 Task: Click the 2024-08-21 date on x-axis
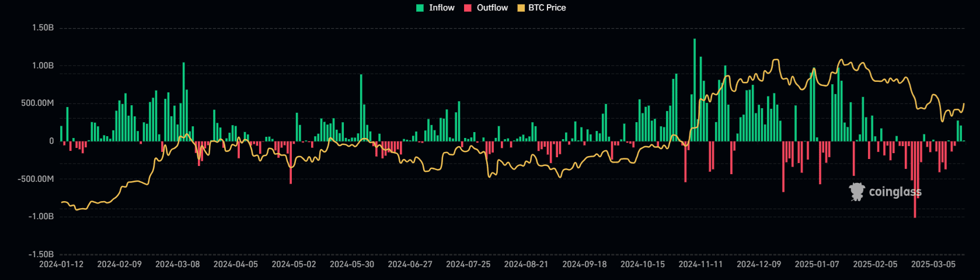(x=526, y=264)
